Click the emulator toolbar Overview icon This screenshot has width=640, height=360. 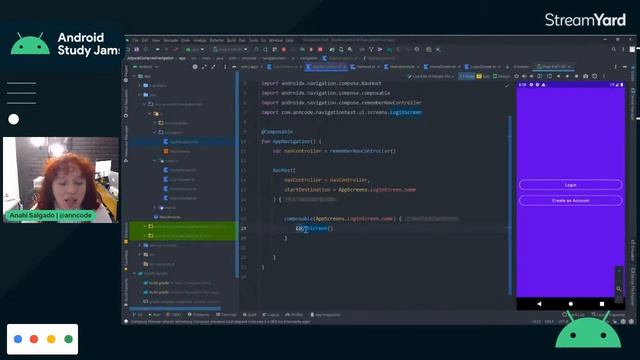pyautogui.click(x=576, y=76)
